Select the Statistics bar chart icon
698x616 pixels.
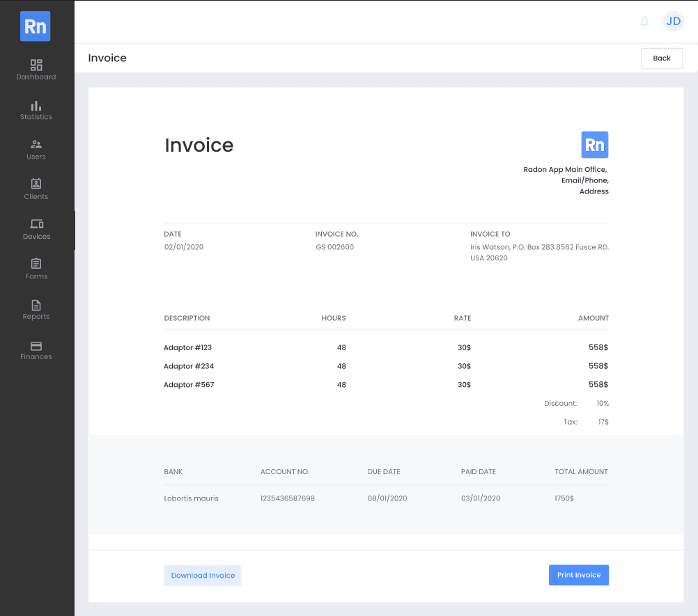click(36, 106)
